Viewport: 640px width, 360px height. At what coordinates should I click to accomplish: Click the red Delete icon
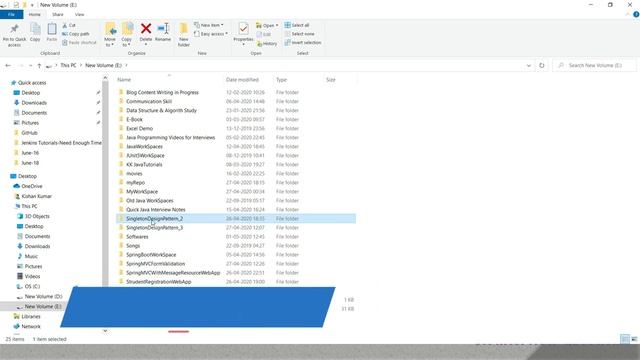pos(146,28)
